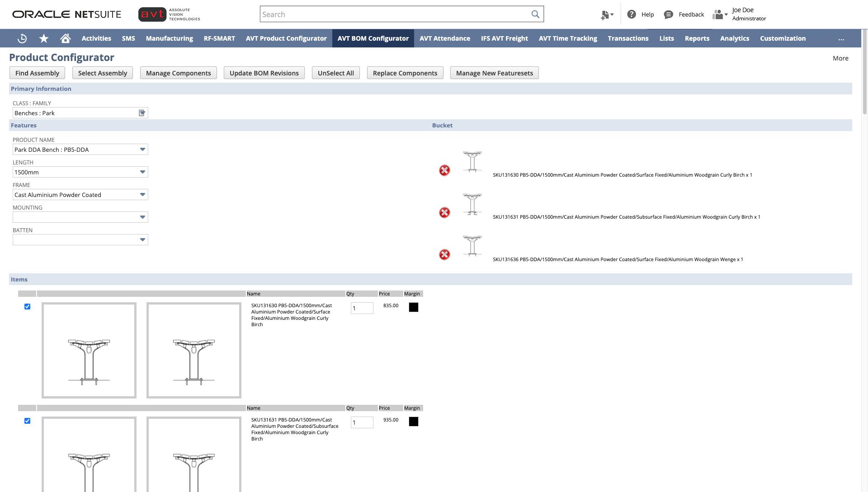The image size is (868, 492).
Task: Click the search magnifier icon
Action: click(x=535, y=14)
